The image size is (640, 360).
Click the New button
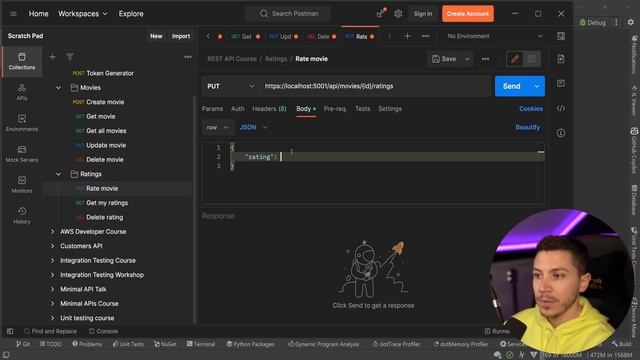coord(156,36)
